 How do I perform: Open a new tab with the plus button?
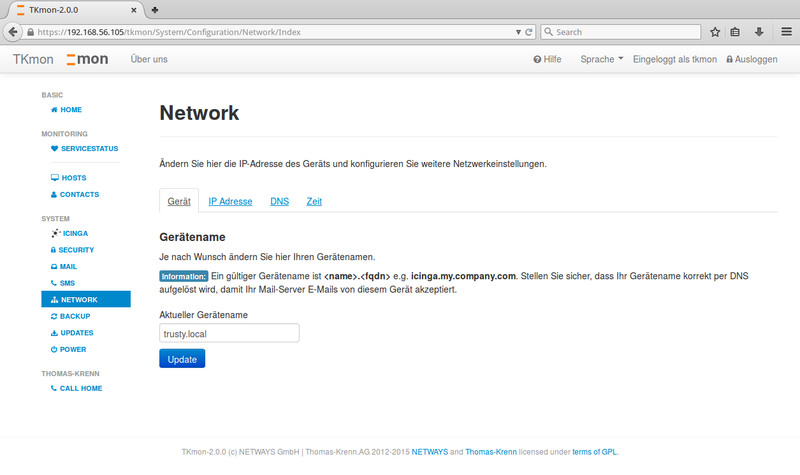[x=155, y=10]
